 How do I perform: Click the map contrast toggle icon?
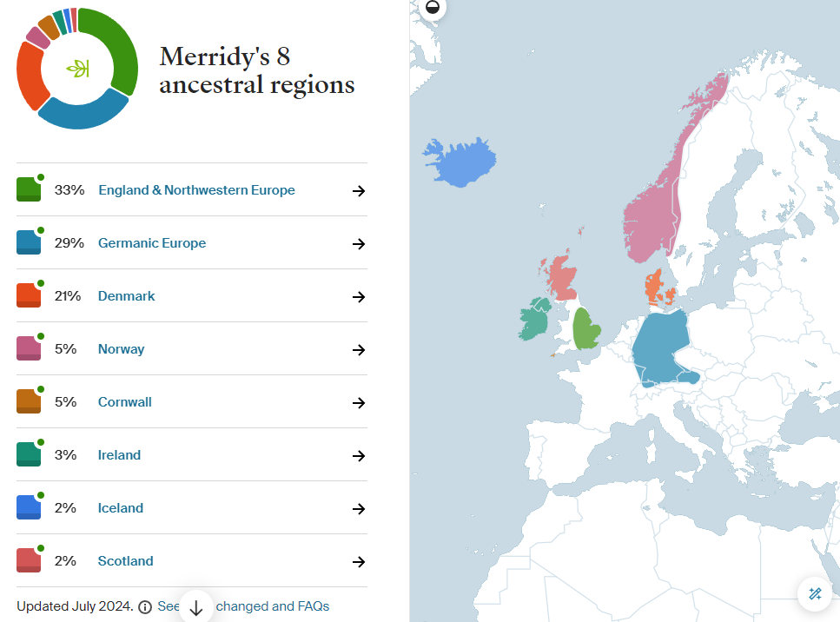(x=433, y=9)
